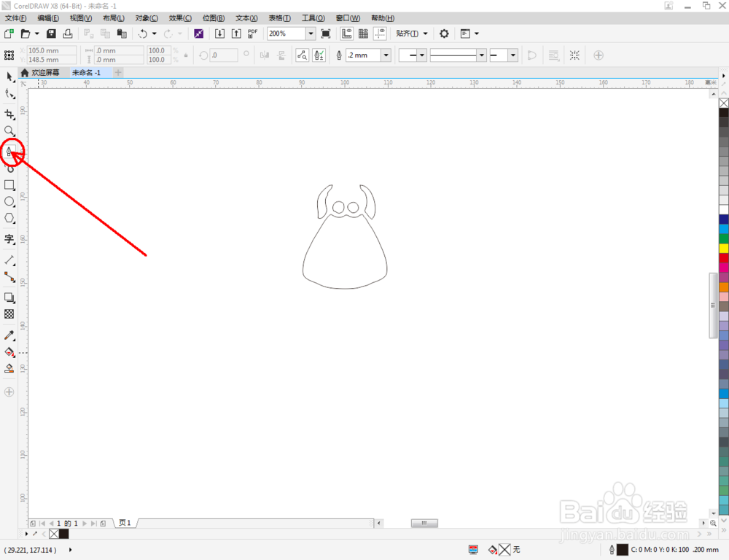Viewport: 729px width, 560px height.
Task: Click the no-color swatch in palette
Action: (x=724, y=104)
